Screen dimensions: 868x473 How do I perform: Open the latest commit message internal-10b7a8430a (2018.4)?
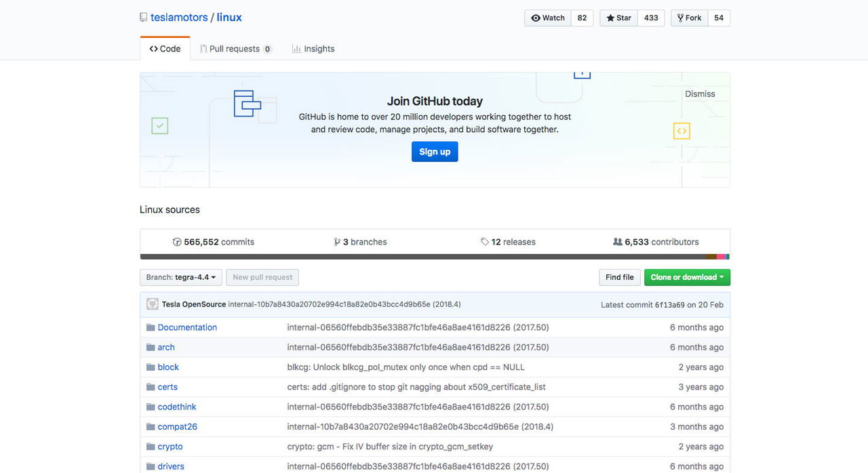[x=344, y=304]
